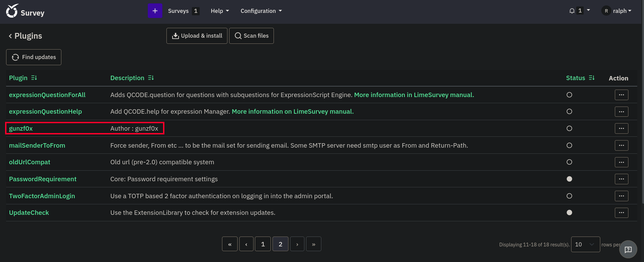Screen dimensions: 644x262
Task: Click the purple plus create button
Action: click(x=155, y=11)
